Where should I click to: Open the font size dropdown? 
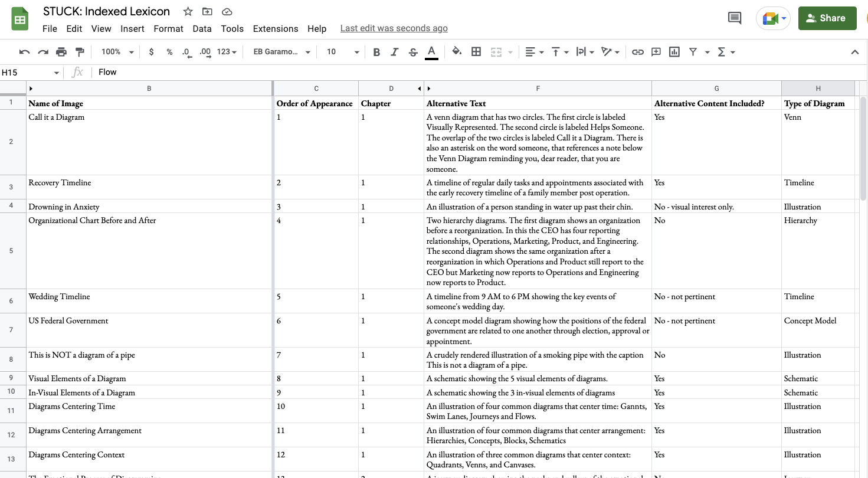(341, 52)
